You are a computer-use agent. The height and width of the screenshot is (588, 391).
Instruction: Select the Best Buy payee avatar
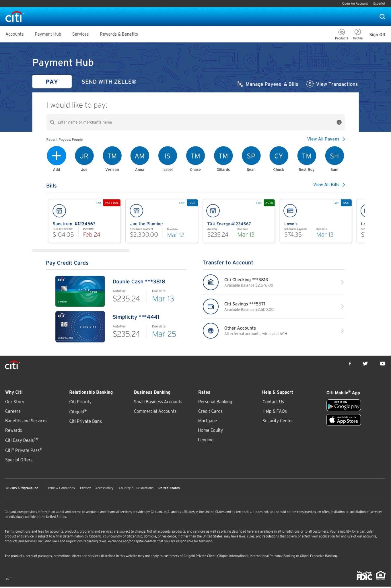tap(306, 156)
